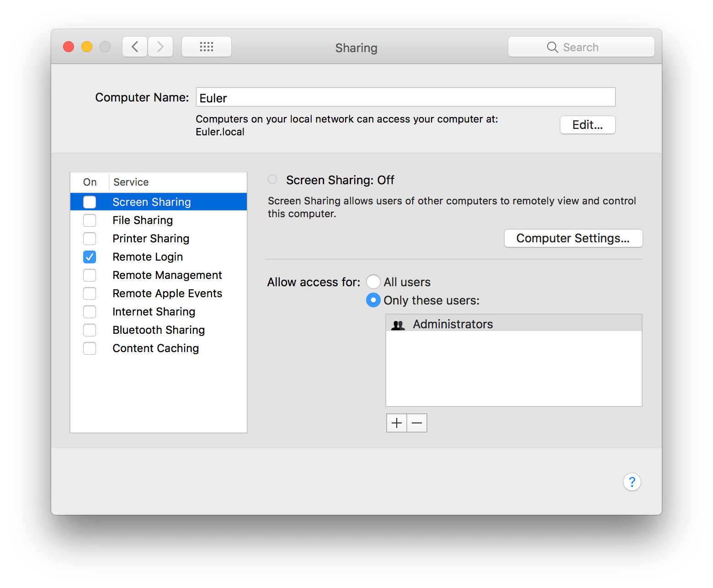This screenshot has height=588, width=713.
Task: Click the minus icon to remove a user
Action: (x=416, y=422)
